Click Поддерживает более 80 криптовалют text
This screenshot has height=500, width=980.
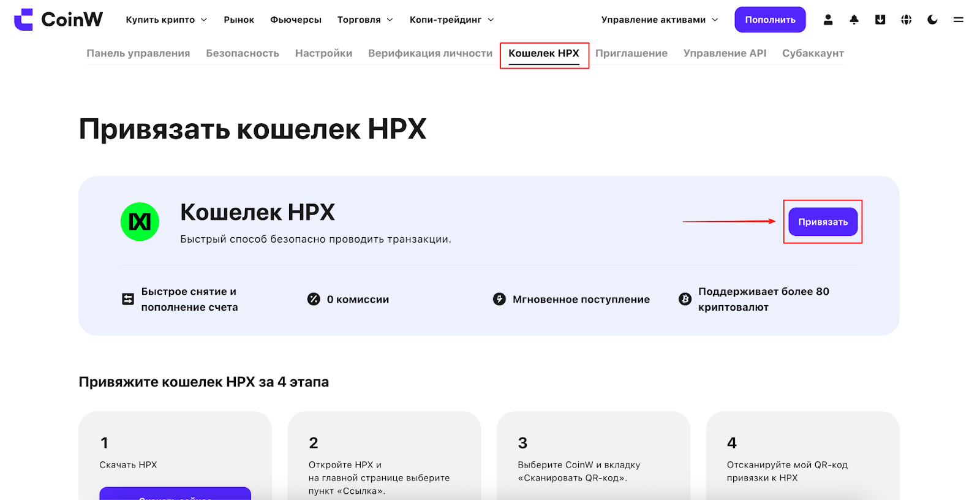click(763, 299)
